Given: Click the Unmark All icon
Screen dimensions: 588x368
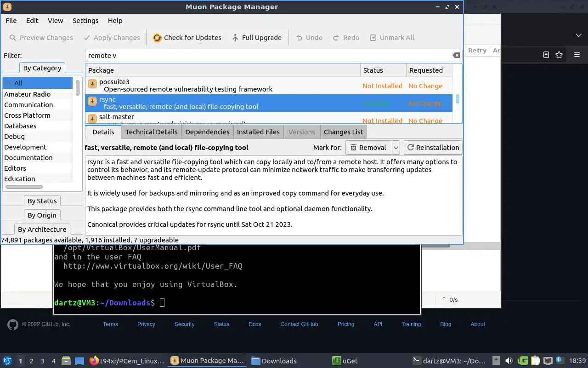Looking at the screenshot, I should (373, 38).
